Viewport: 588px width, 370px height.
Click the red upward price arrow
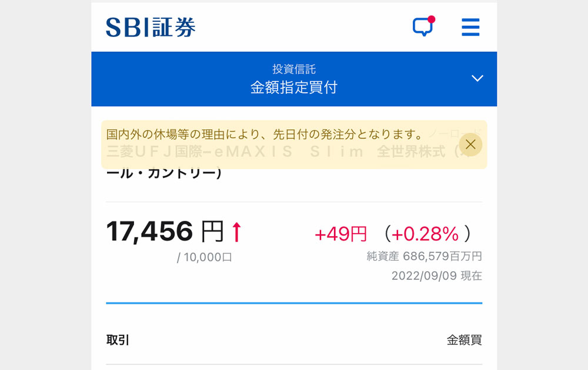point(236,232)
